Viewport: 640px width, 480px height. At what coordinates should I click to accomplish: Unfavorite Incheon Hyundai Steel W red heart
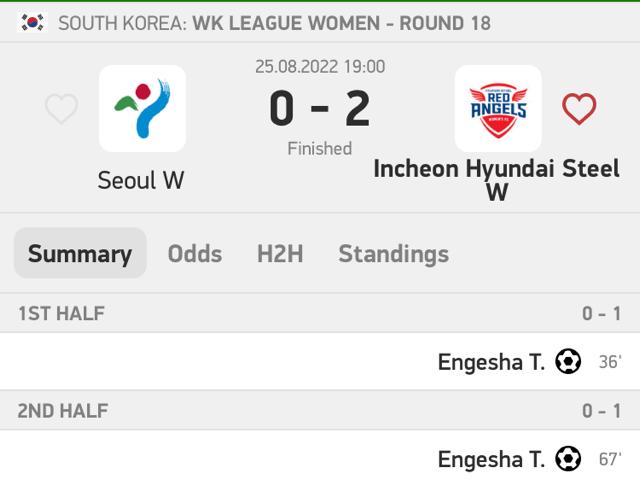point(579,109)
